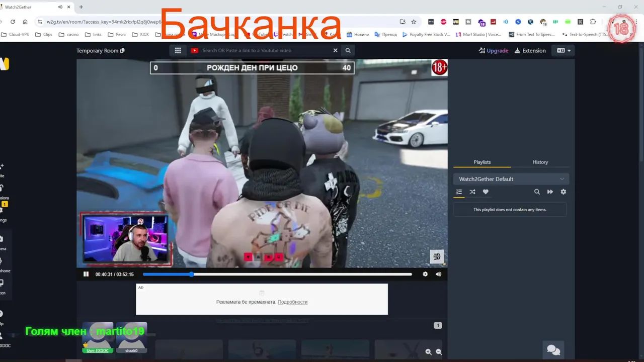The height and width of the screenshot is (362, 644).
Task: View site information icon in address bar
Action: tap(40, 22)
